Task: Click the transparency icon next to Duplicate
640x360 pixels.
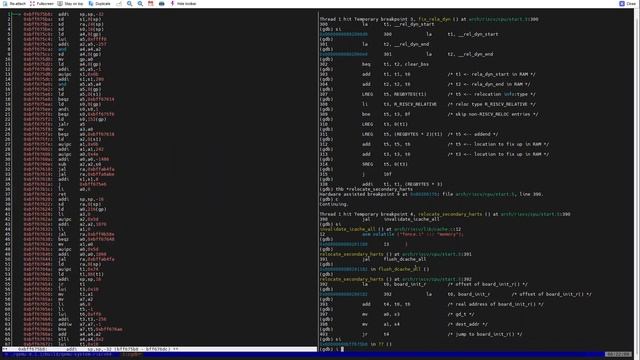Action: pyautogui.click(x=119, y=3)
